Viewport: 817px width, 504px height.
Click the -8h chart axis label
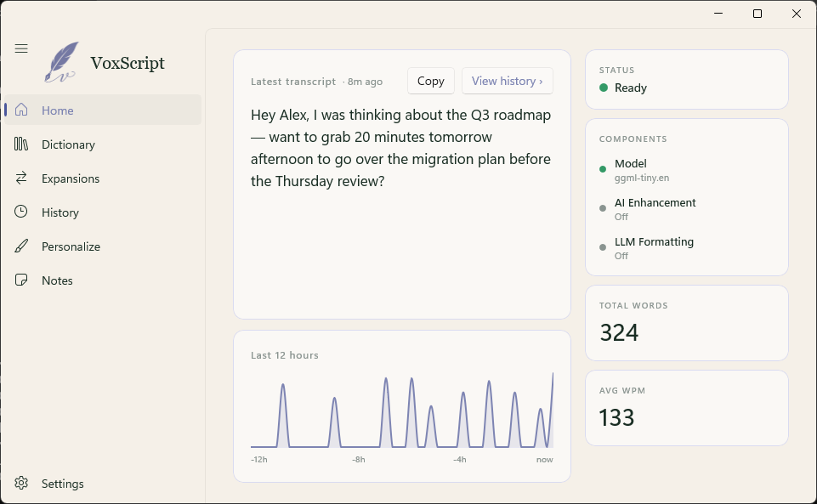pos(359,459)
